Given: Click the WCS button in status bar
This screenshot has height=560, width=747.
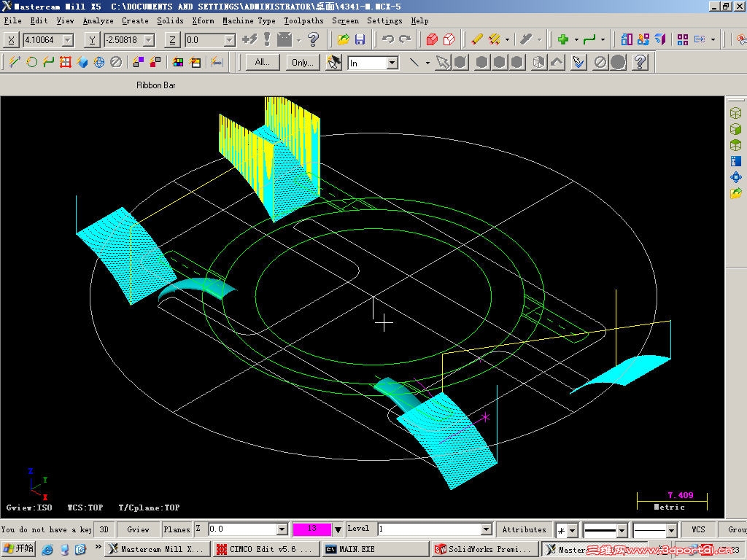Looking at the screenshot, I should tap(698, 529).
